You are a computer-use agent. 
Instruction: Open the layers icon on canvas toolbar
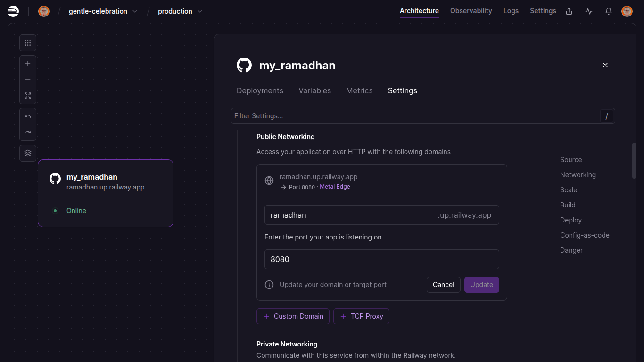tap(28, 153)
